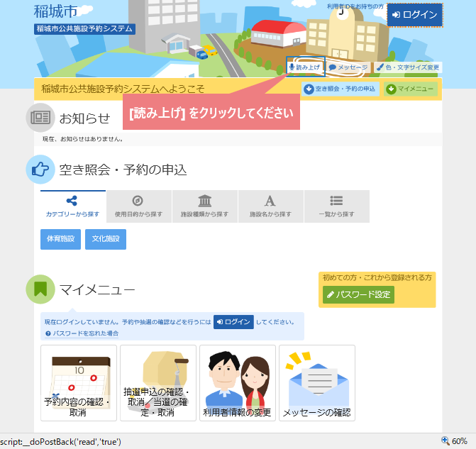Image resolution: width=476 pixels, height=449 pixels.
Task: Click the letter A icon for 施設名
Action: coord(270,201)
